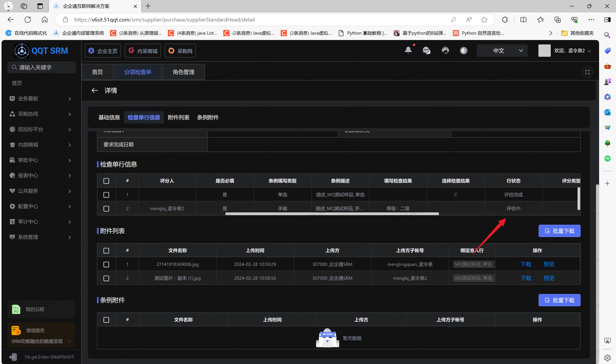This screenshot has height=364, width=616.
Task: Open 增值服务 SRM功能融合的数据呈现 card
Action: 41,335
